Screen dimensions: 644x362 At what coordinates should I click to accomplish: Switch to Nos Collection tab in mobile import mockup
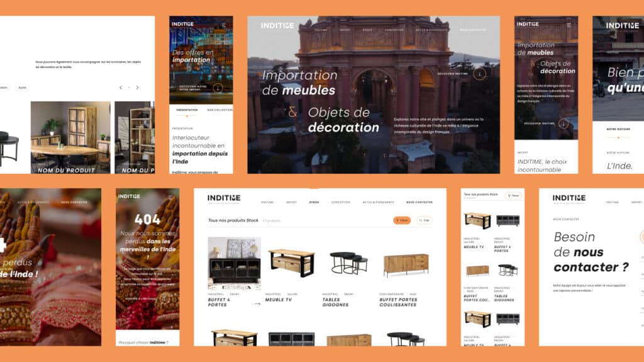[x=219, y=110]
